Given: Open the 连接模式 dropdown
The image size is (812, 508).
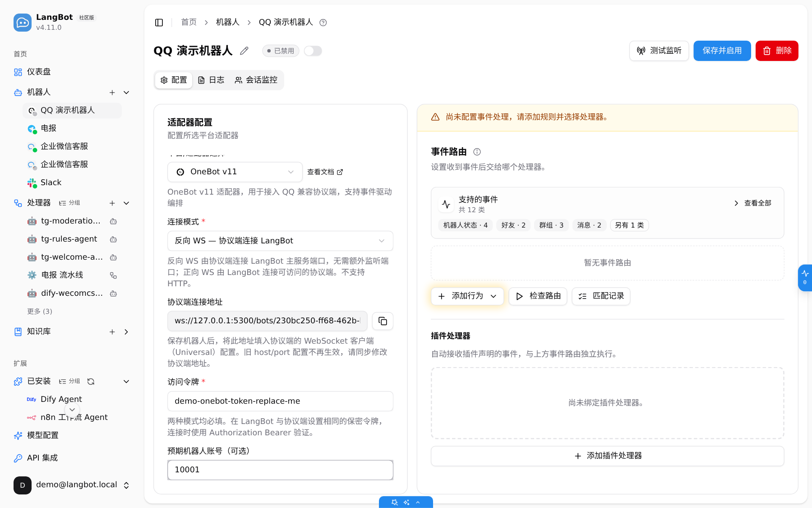Looking at the screenshot, I should (x=280, y=241).
